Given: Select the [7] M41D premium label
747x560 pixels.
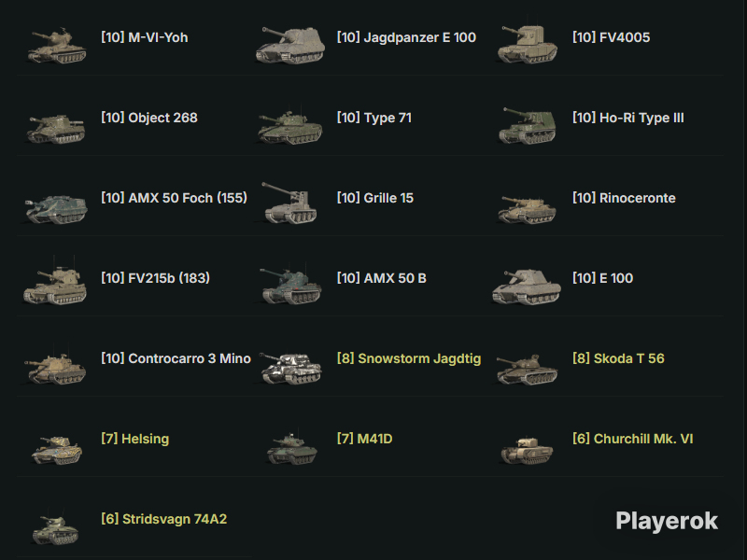Looking at the screenshot, I should coord(364,439).
